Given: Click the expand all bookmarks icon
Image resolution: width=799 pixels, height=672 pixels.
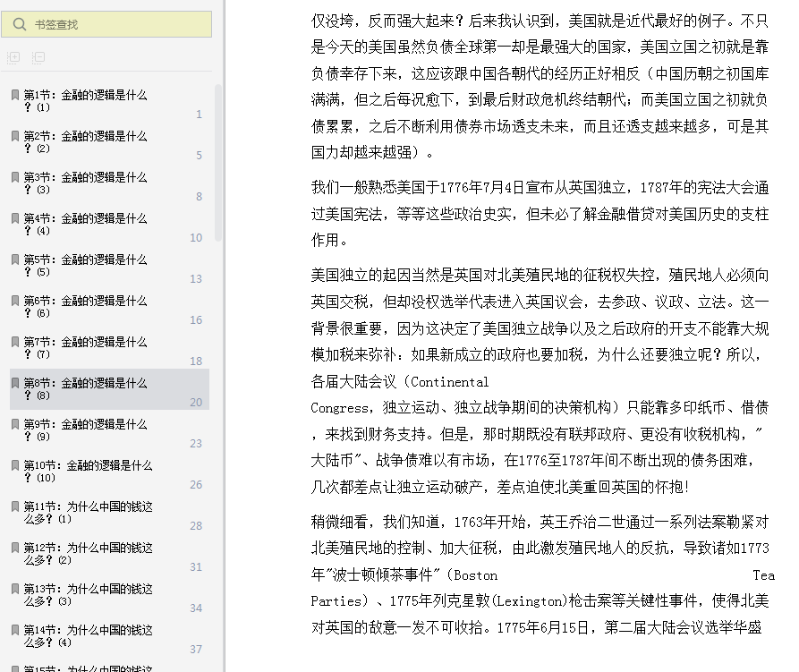Looking at the screenshot, I should point(13,57).
